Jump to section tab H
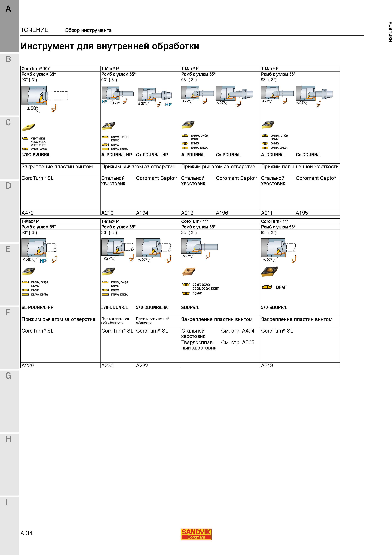Viewport: 392px width, 555px height. click(9, 465)
